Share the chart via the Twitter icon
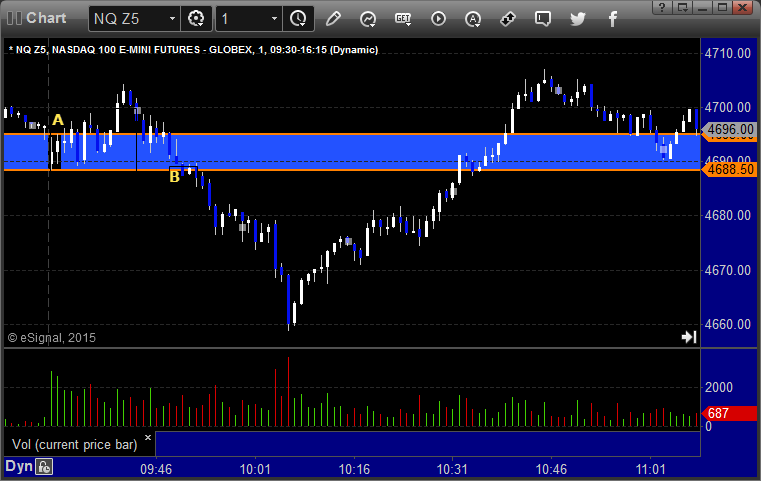The image size is (761, 481). pos(578,19)
